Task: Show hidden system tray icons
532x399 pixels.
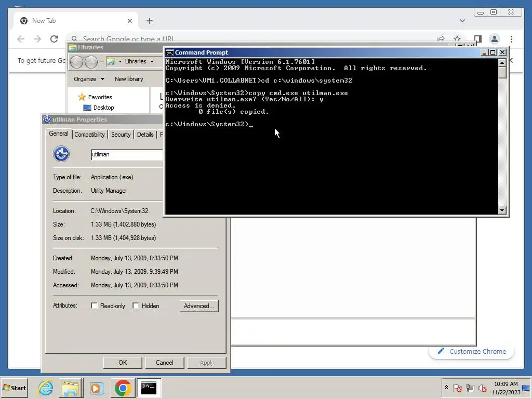Action: [446, 388]
